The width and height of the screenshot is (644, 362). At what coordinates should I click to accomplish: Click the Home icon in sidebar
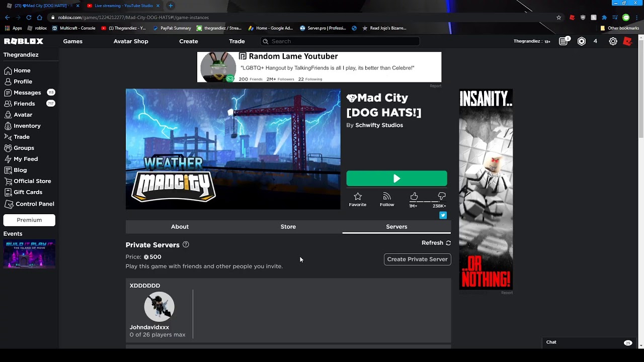(x=8, y=70)
